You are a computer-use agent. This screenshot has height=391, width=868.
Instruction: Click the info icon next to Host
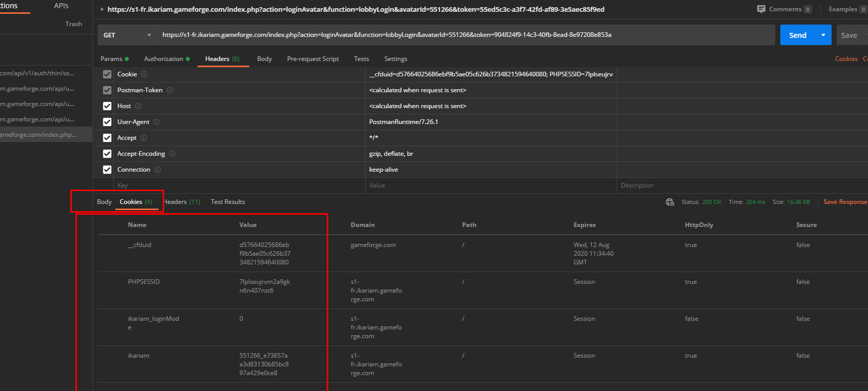point(138,106)
